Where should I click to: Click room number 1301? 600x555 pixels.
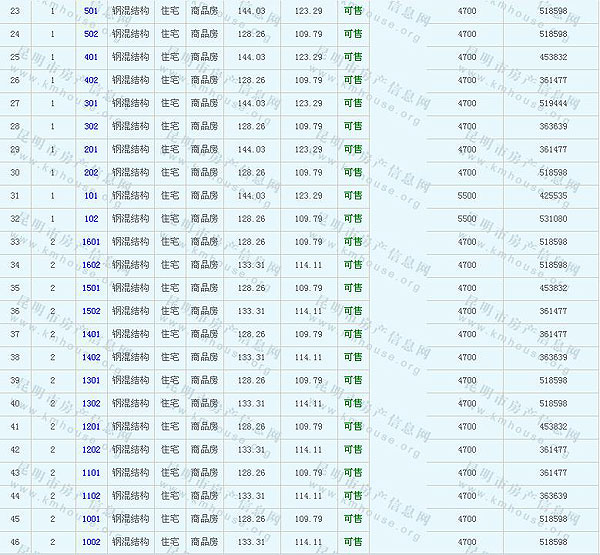tap(91, 381)
